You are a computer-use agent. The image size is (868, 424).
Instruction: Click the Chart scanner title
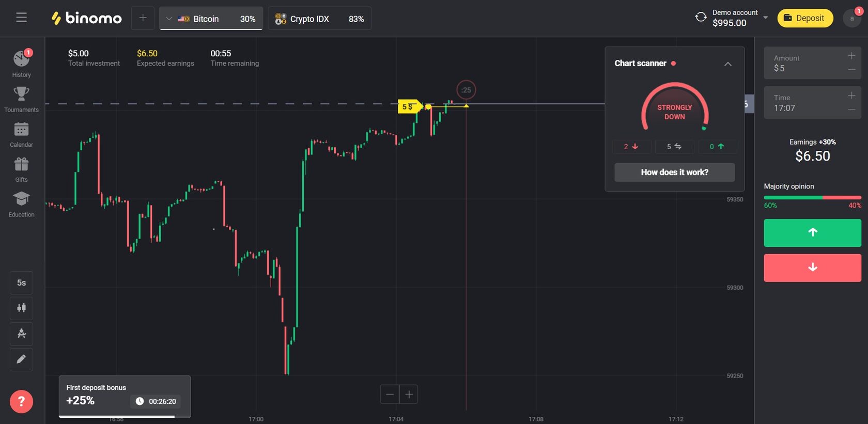640,64
